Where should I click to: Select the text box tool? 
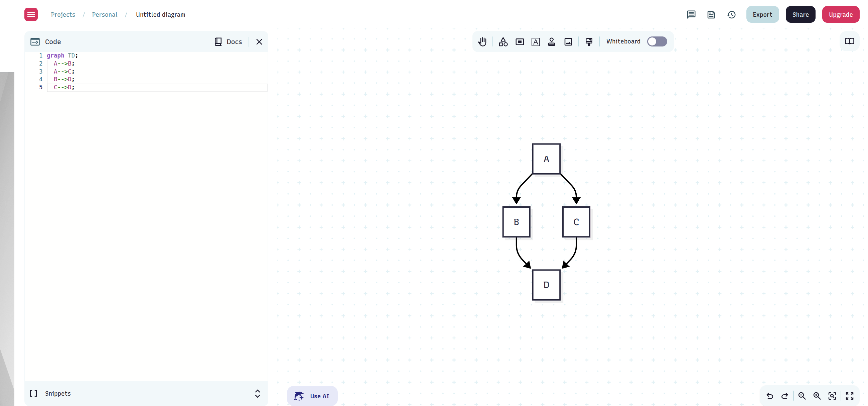[536, 41]
